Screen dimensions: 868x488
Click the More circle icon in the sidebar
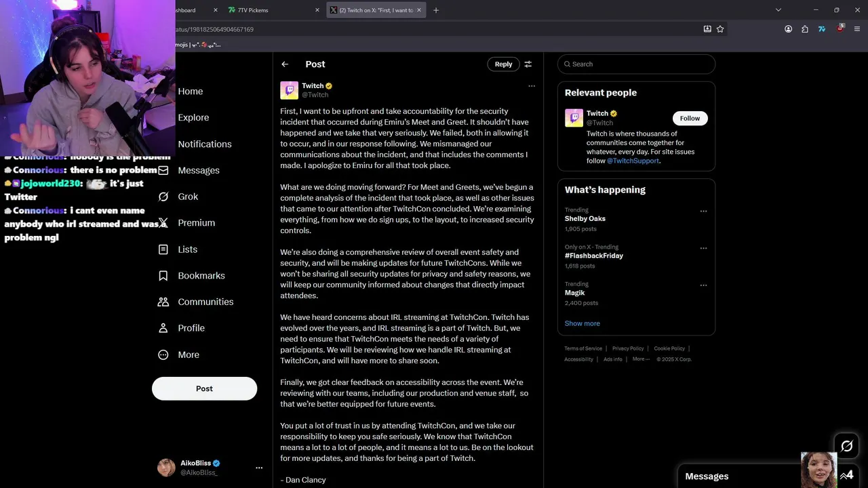coord(163,354)
